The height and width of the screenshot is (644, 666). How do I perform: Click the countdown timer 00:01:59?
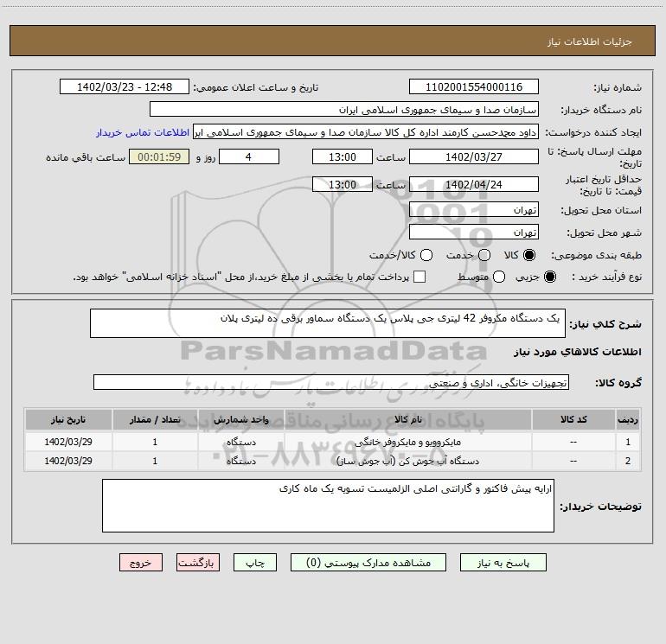pyautogui.click(x=159, y=156)
